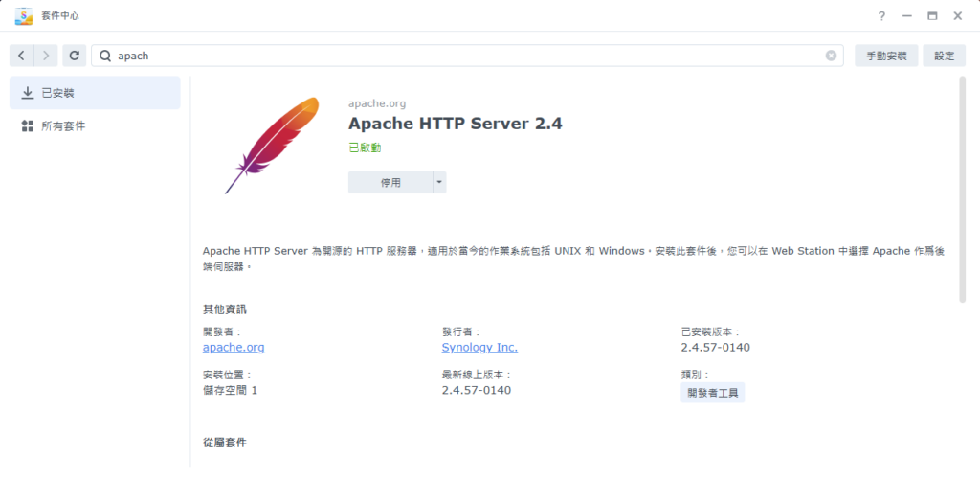Image resolution: width=980 pixels, height=478 pixels.
Task: Click the Package Center app icon
Action: [x=24, y=16]
